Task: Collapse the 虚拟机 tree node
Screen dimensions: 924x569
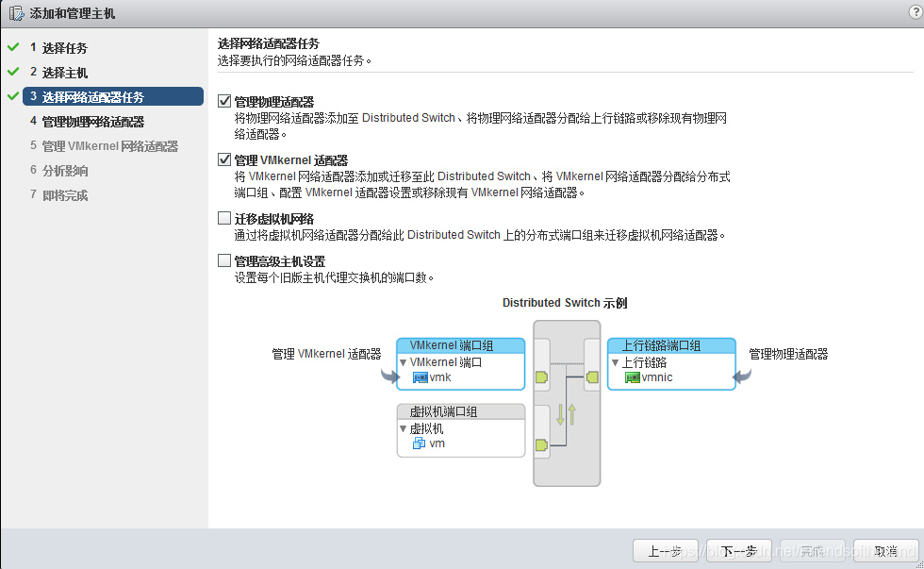Action: coord(404,428)
